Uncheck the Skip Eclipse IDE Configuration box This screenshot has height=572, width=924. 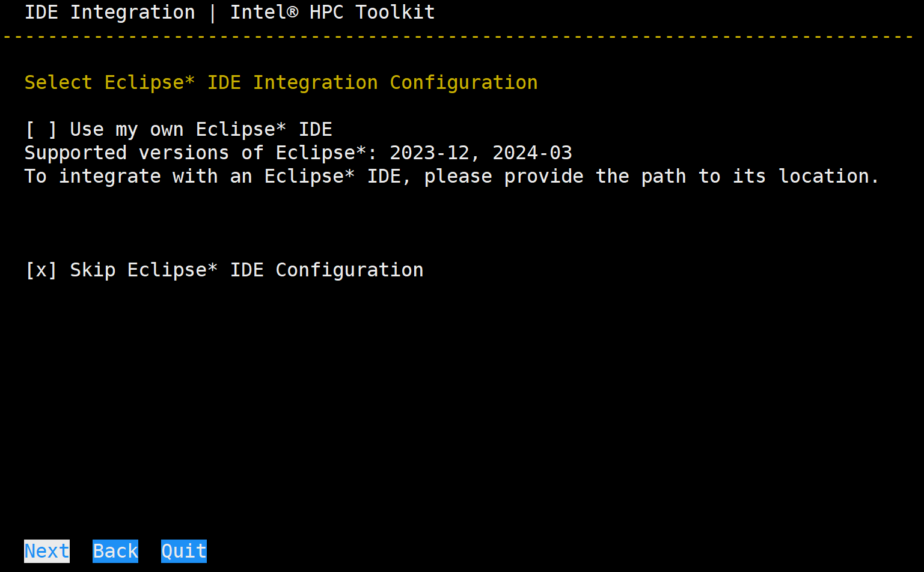[x=41, y=270]
